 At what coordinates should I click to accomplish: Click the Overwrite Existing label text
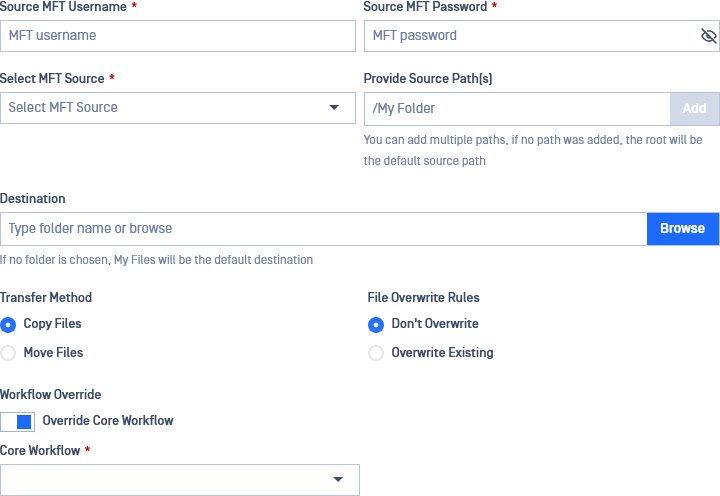coord(442,352)
